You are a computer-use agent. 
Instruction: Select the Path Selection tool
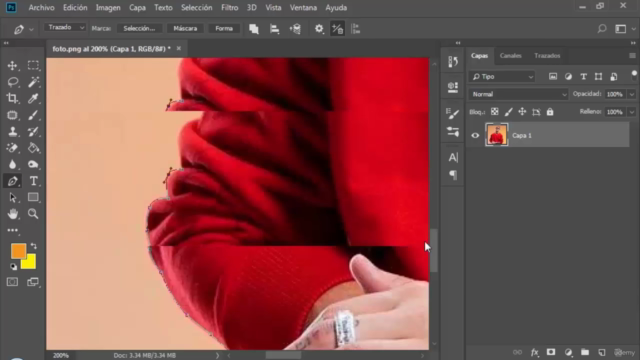pyautogui.click(x=12, y=198)
